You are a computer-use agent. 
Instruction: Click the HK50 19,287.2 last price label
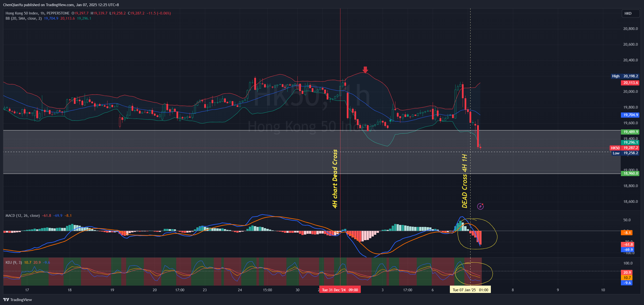[625, 148]
